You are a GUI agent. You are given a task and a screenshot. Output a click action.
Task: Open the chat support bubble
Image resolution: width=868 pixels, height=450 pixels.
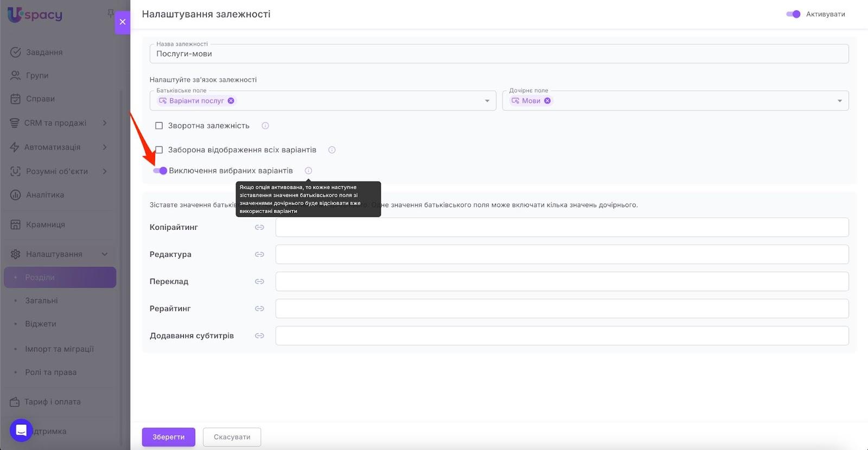[x=21, y=430]
